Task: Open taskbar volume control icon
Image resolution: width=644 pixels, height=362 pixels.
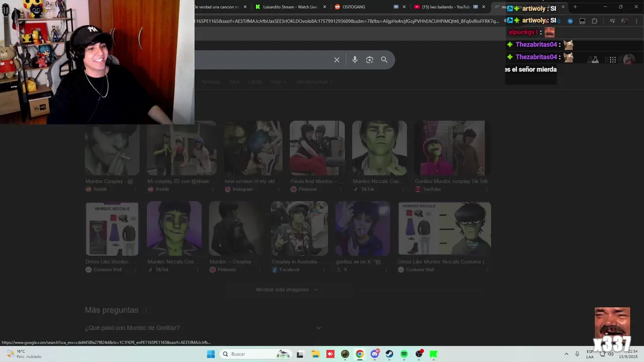Action: click(611, 354)
